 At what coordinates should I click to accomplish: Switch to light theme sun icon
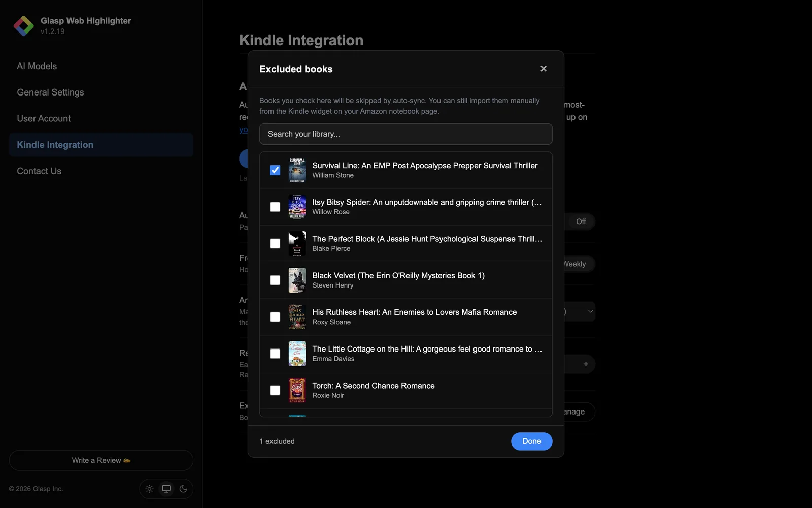pos(149,489)
